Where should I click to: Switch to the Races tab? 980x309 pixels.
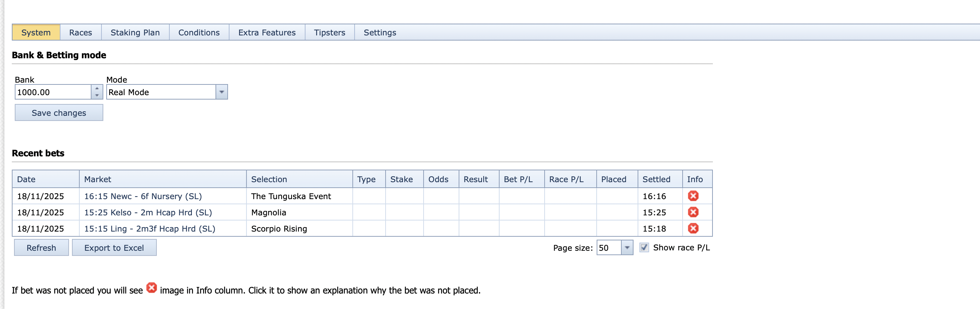tap(80, 33)
